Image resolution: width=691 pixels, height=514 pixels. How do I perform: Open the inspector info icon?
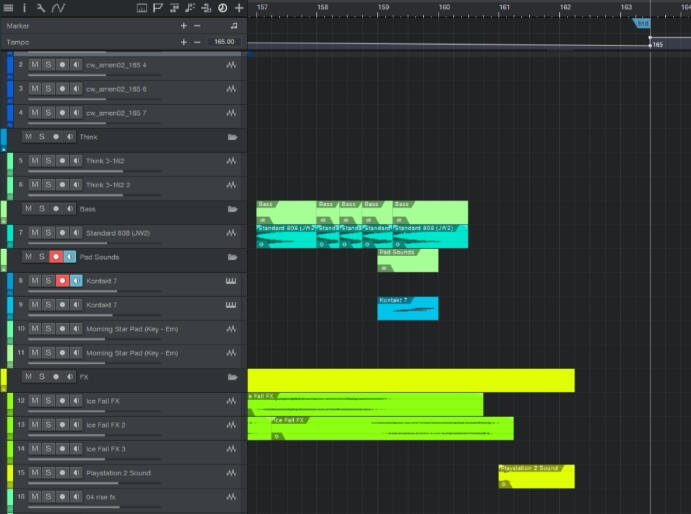coord(25,8)
